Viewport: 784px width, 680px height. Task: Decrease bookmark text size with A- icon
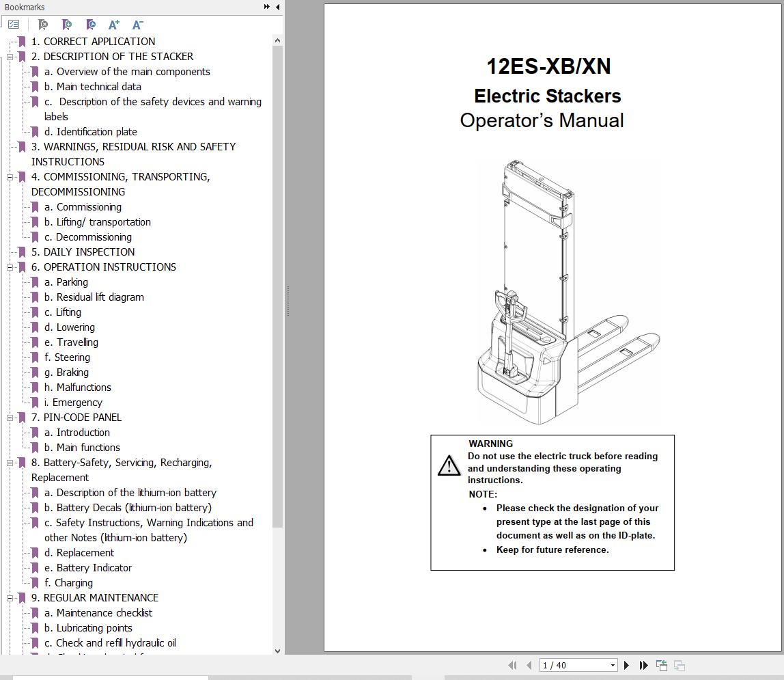pyautogui.click(x=137, y=25)
